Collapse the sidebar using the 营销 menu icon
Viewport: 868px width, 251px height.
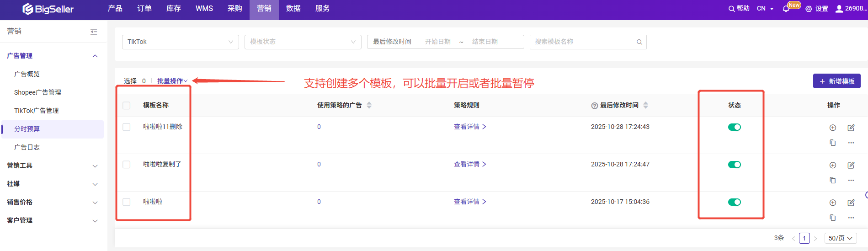click(x=94, y=32)
